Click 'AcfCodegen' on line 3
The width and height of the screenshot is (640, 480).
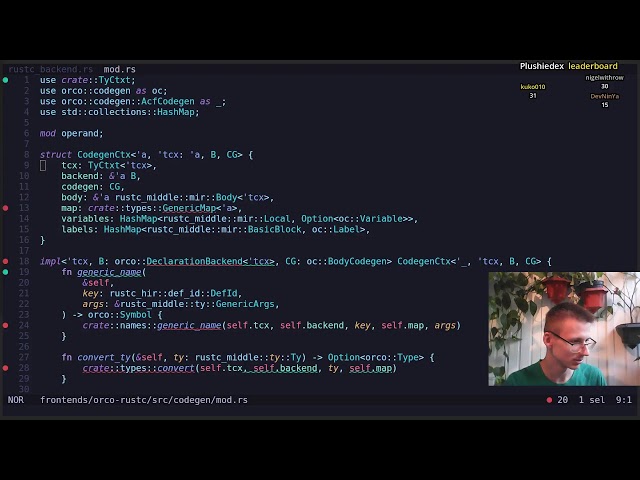168,101
